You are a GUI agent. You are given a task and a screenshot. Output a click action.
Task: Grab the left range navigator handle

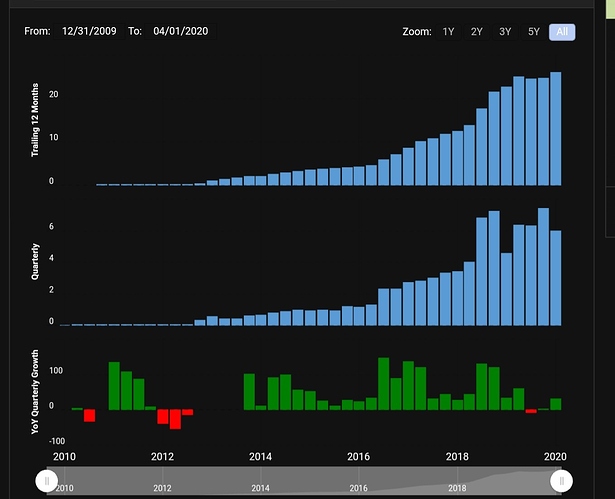[x=47, y=481]
